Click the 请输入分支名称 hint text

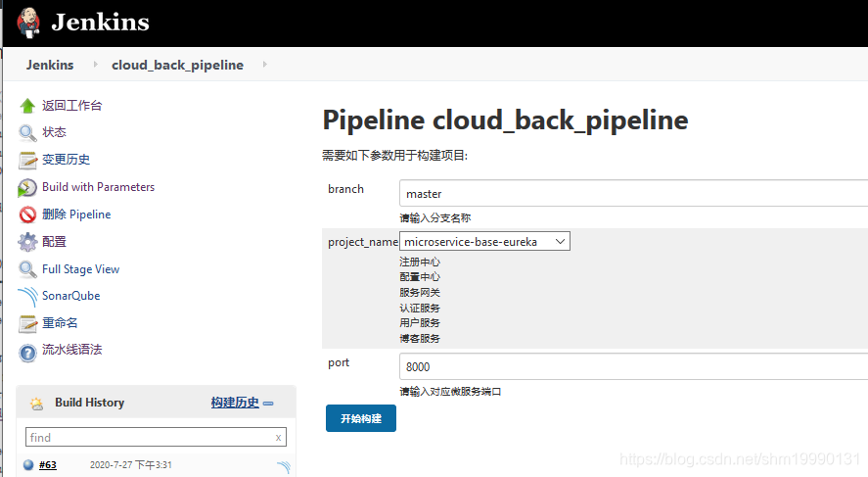click(x=435, y=218)
